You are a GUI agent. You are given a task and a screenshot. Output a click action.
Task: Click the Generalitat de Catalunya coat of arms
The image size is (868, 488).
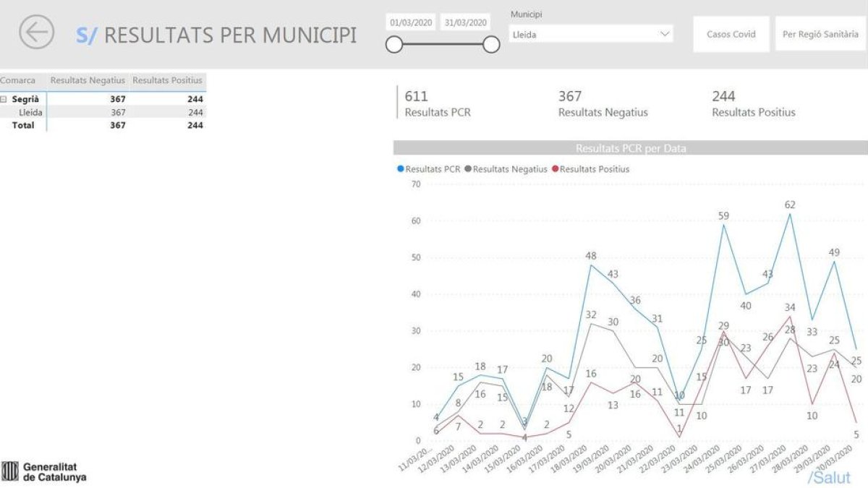point(12,470)
